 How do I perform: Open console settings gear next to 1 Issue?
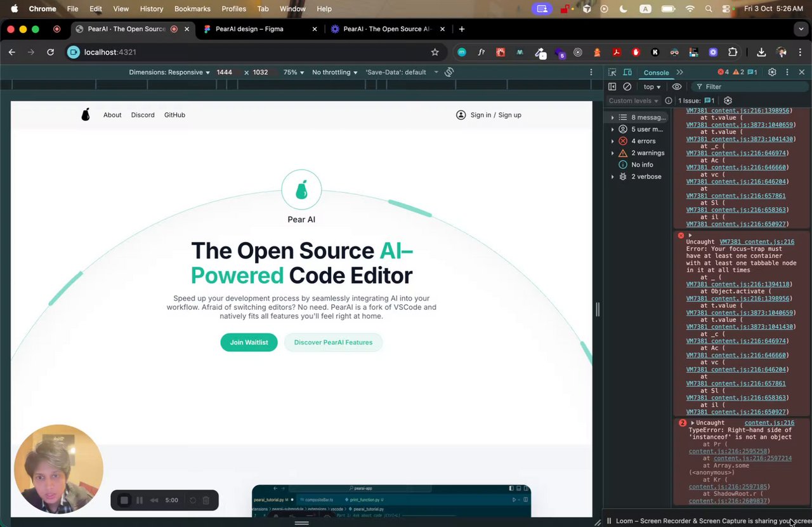(728, 100)
